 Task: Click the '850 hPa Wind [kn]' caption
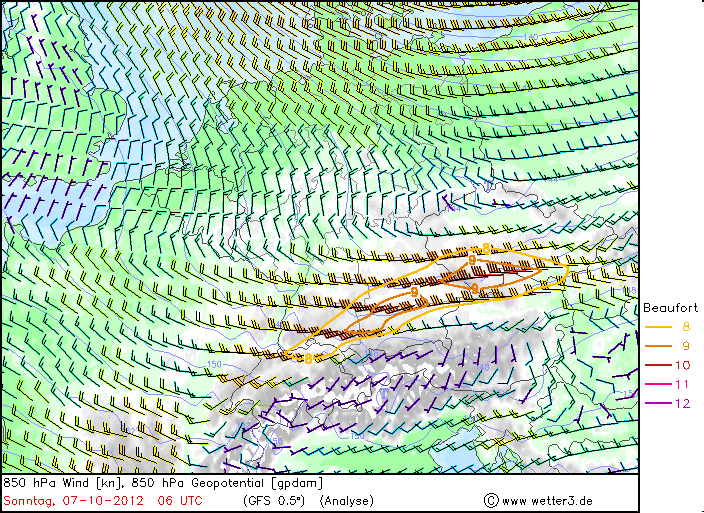pyautogui.click(x=64, y=483)
